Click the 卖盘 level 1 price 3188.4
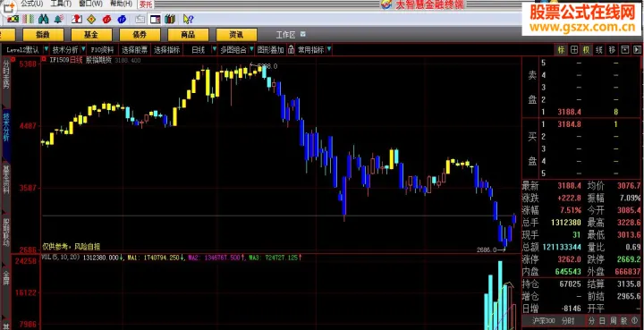This screenshot has width=644, height=330. click(570, 112)
